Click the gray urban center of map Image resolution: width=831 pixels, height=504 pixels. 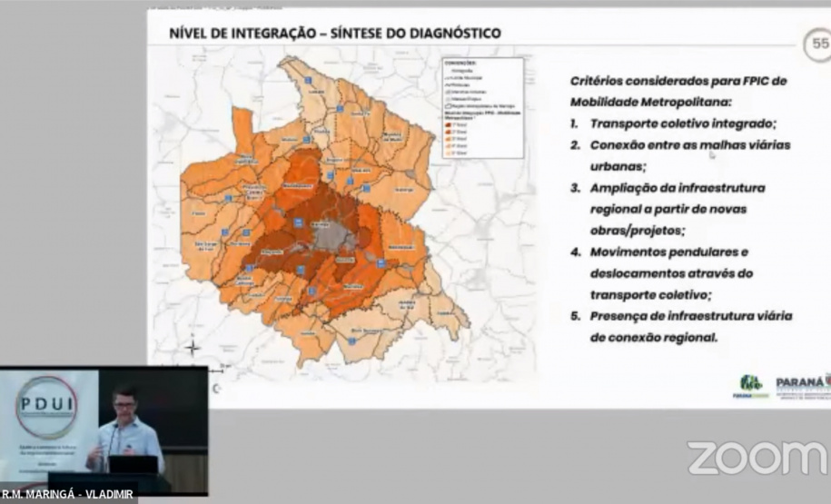(x=333, y=236)
